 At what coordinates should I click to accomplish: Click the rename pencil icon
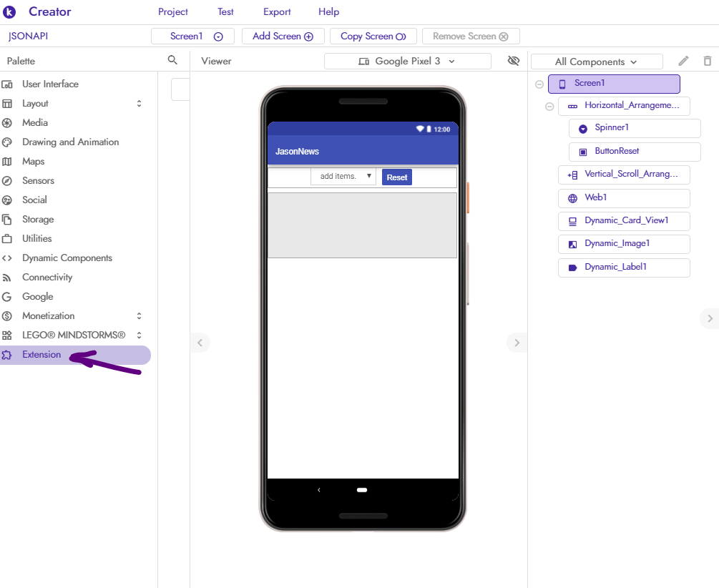tap(683, 61)
